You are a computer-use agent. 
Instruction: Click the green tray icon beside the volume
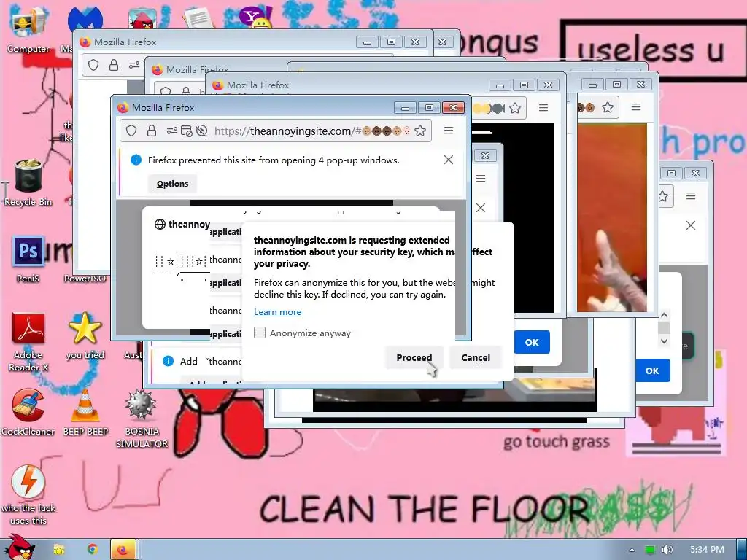coord(649,550)
